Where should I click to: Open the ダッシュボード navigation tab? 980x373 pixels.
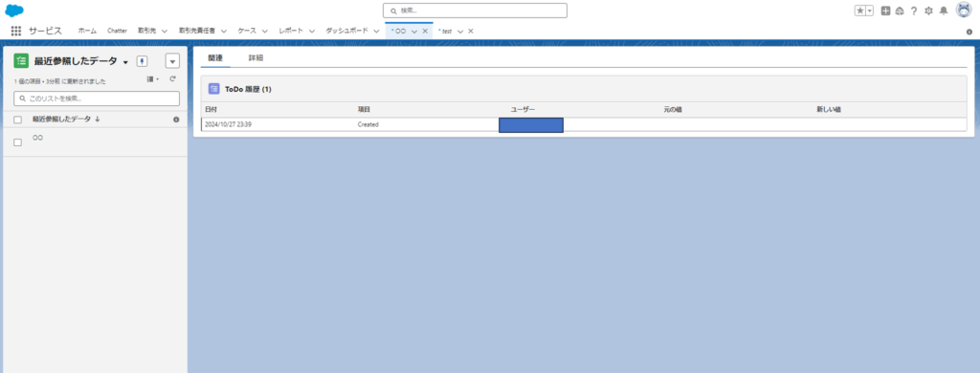tap(346, 31)
